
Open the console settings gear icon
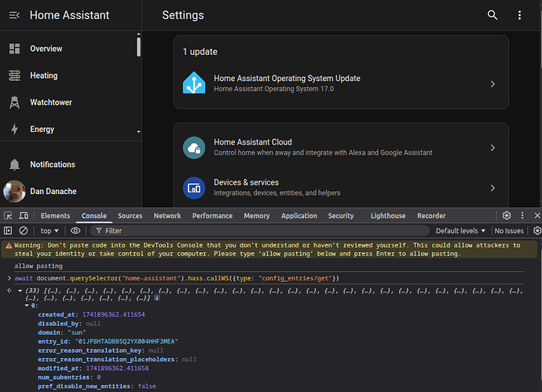(537, 231)
